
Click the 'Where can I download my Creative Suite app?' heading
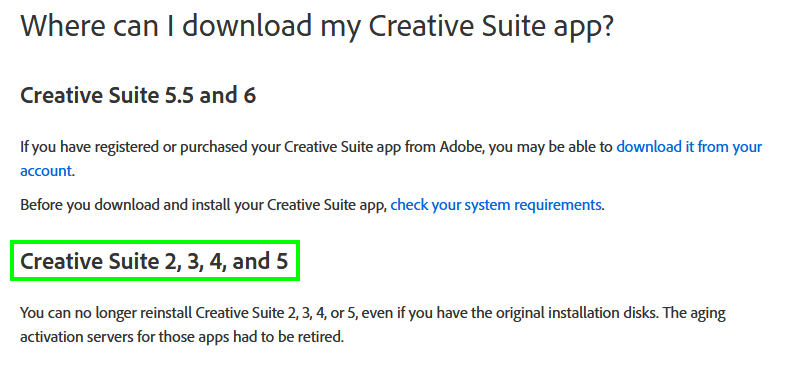[317, 26]
